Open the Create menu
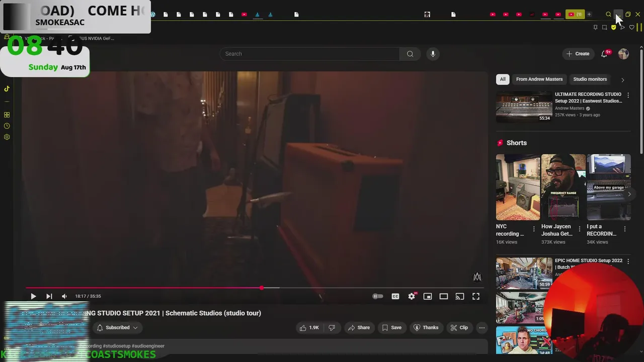The height and width of the screenshot is (362, 644). pos(578,54)
